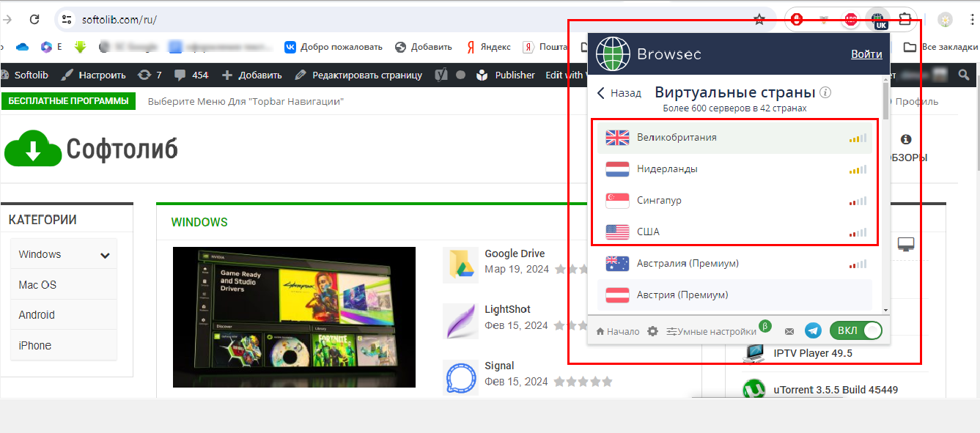
Task: Click the IPTV Player icon
Action: (754, 354)
